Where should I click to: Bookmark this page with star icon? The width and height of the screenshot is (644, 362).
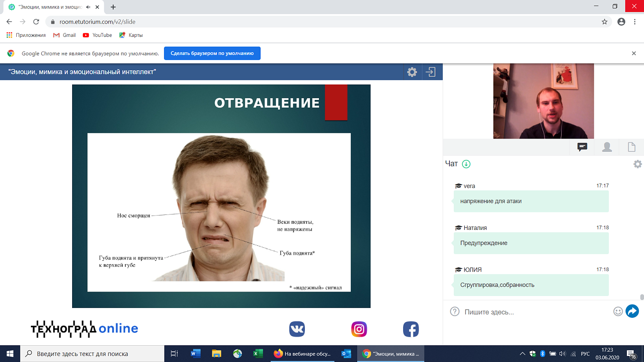pos(605,21)
